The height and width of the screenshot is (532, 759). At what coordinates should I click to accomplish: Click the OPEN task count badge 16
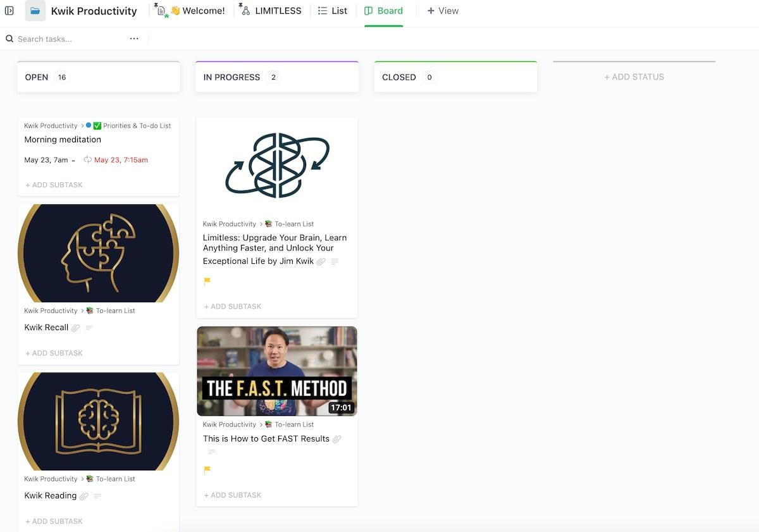click(62, 77)
